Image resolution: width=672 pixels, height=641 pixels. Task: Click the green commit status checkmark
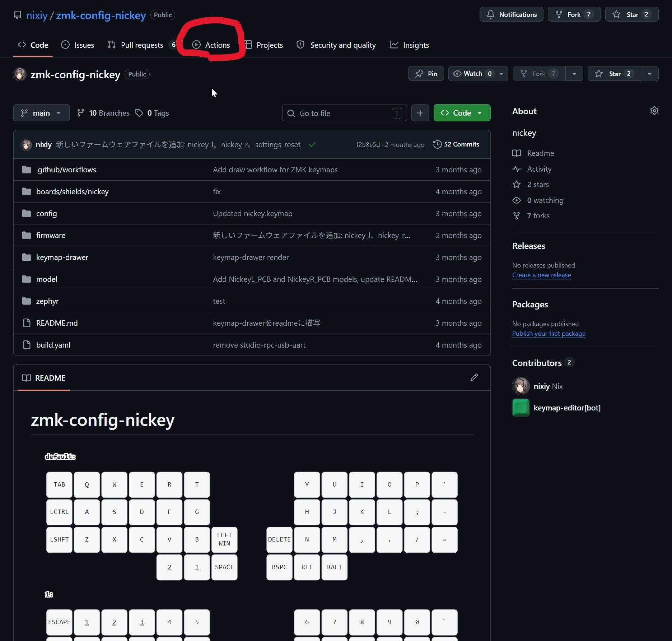click(312, 144)
